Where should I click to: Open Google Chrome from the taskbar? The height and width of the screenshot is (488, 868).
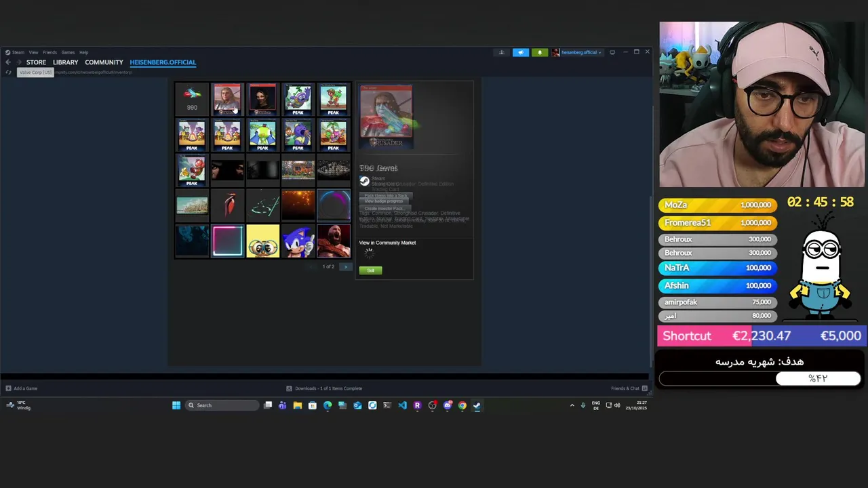tap(462, 405)
